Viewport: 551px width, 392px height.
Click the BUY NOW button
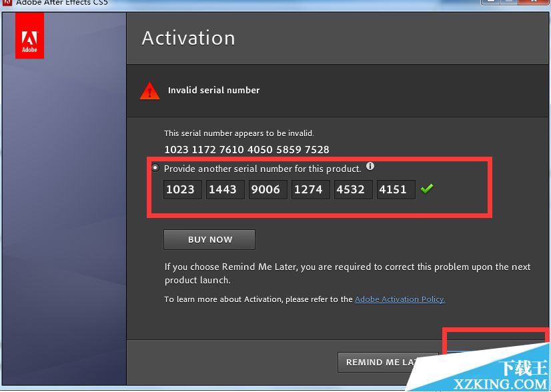[x=209, y=239]
